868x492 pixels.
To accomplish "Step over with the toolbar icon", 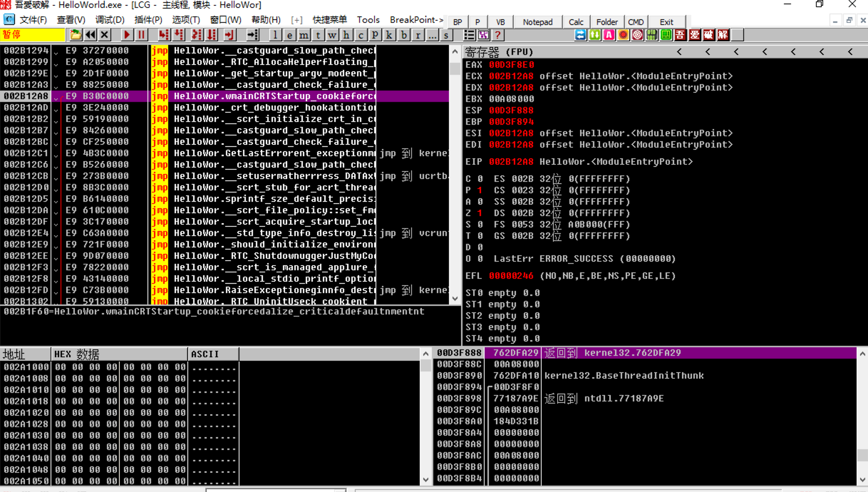I will (179, 35).
